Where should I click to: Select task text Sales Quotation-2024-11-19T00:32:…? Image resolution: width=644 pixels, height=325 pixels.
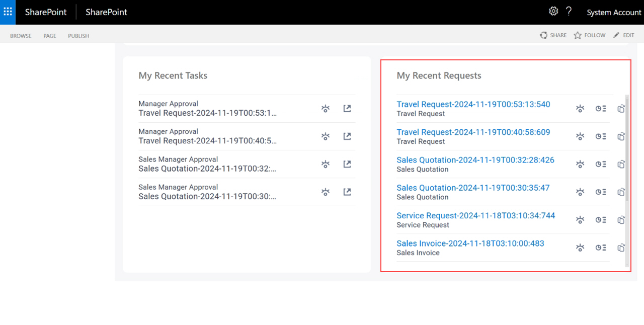[x=207, y=169]
